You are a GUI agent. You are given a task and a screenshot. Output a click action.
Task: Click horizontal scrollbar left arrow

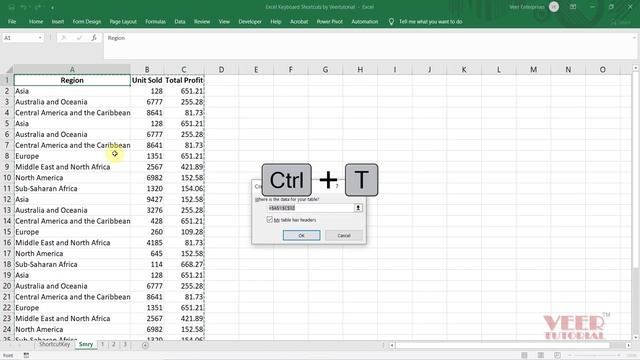392,345
